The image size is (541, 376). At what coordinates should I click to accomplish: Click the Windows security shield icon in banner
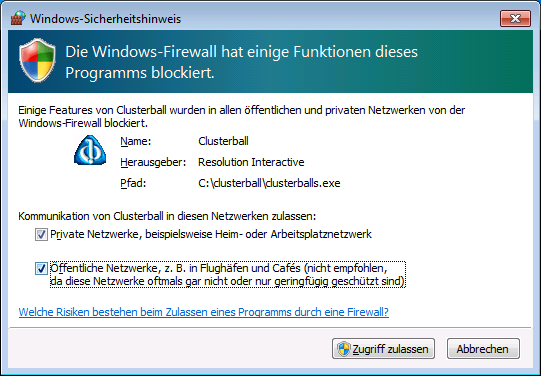[x=37, y=61]
